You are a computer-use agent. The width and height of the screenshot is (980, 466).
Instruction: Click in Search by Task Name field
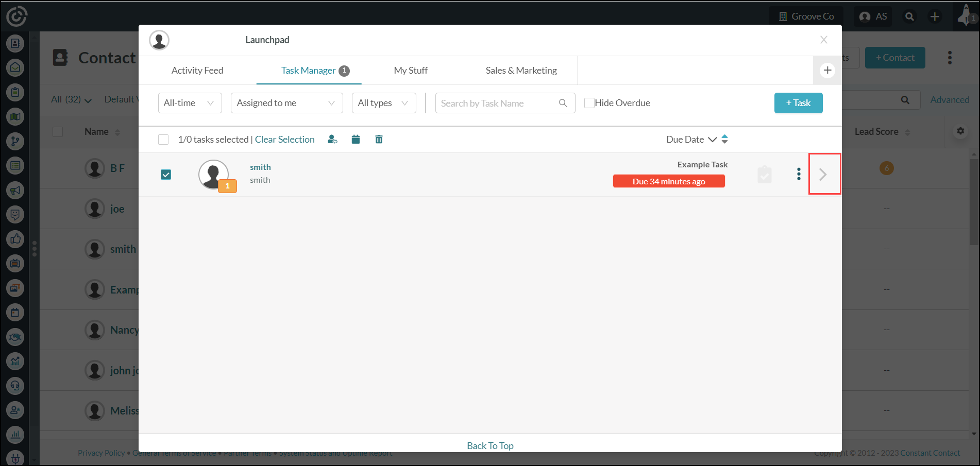505,103
